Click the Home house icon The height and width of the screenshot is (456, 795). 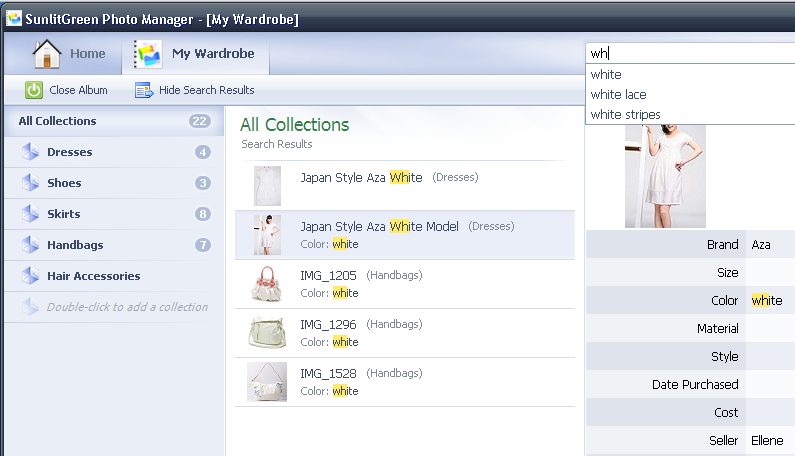pyautogui.click(x=47, y=54)
